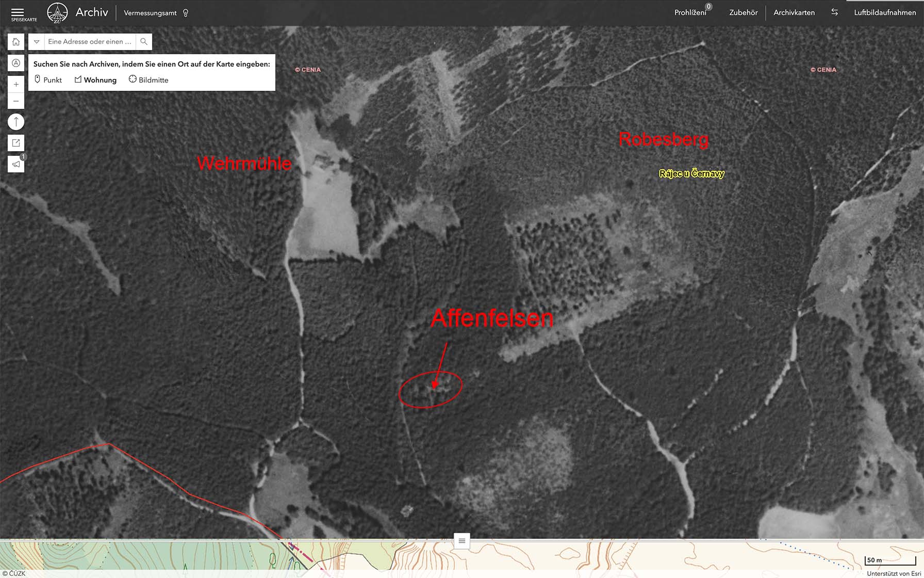Zoom in with the plus button
Screen dimensions: 924x578
coord(16,84)
